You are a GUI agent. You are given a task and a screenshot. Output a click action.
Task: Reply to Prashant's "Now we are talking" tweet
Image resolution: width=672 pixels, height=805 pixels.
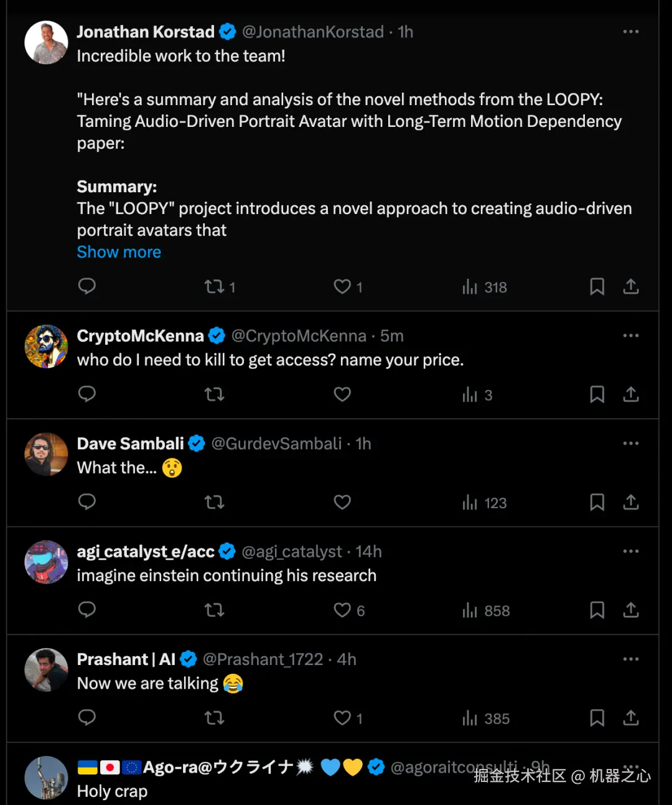(87, 717)
